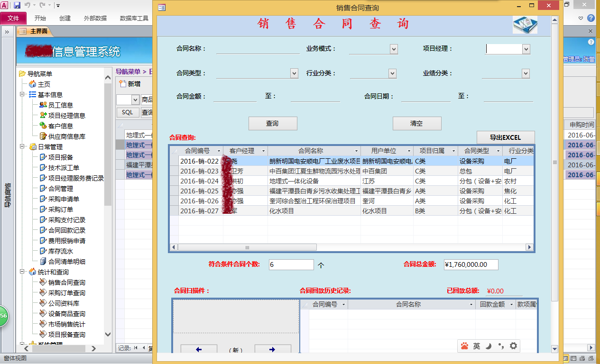Open the 合同类型 dropdown
Screen dimensions: 600x364
point(294,73)
